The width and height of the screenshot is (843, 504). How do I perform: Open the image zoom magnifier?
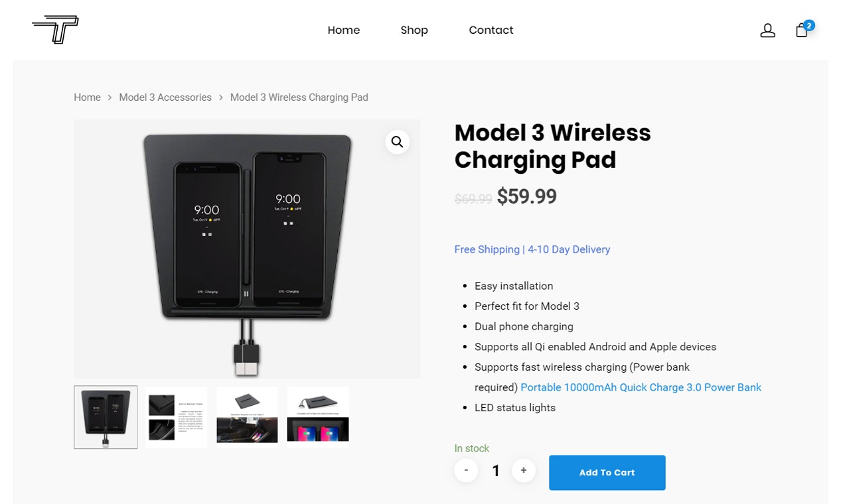point(397,141)
